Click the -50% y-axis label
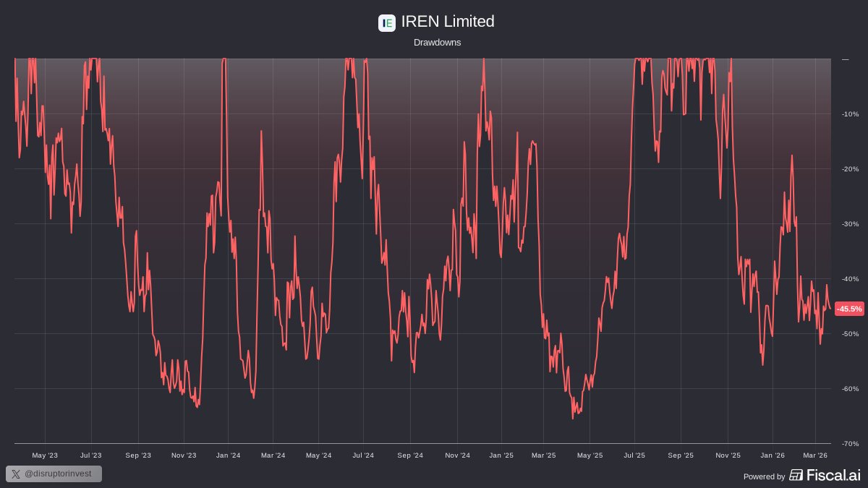 (849, 334)
